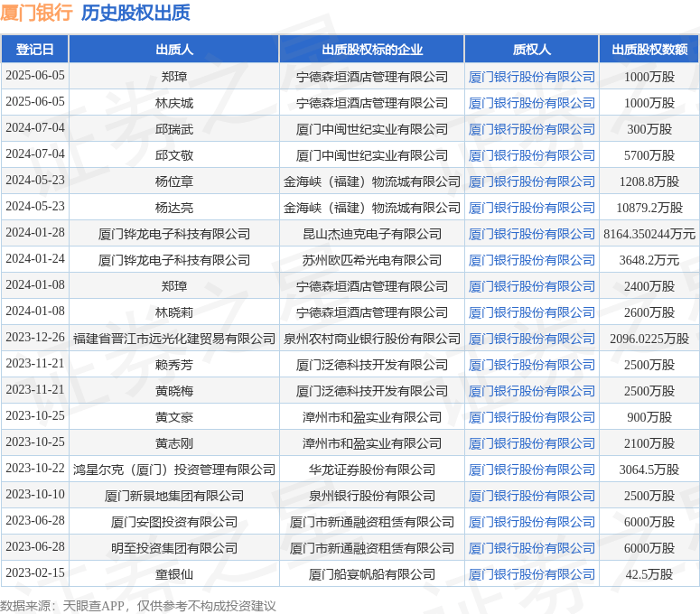Select amount 5700万股 cell
Image resolution: width=700 pixels, height=614 pixels.
coord(649,155)
